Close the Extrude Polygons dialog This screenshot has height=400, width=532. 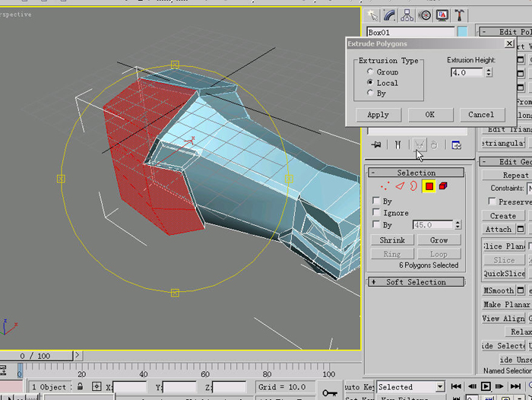509,43
